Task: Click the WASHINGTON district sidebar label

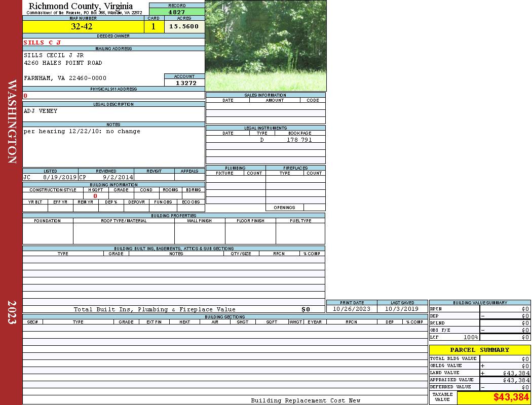Action: 12,121
